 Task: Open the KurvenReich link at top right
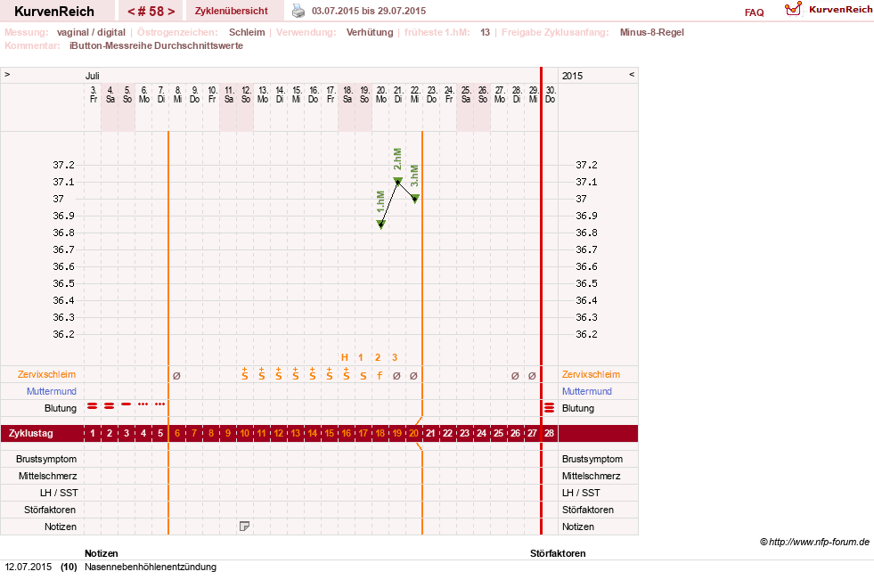(x=840, y=9)
